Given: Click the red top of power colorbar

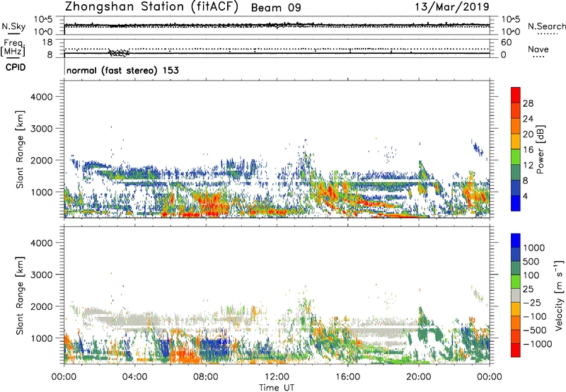Looking at the screenshot, I should tap(516, 95).
